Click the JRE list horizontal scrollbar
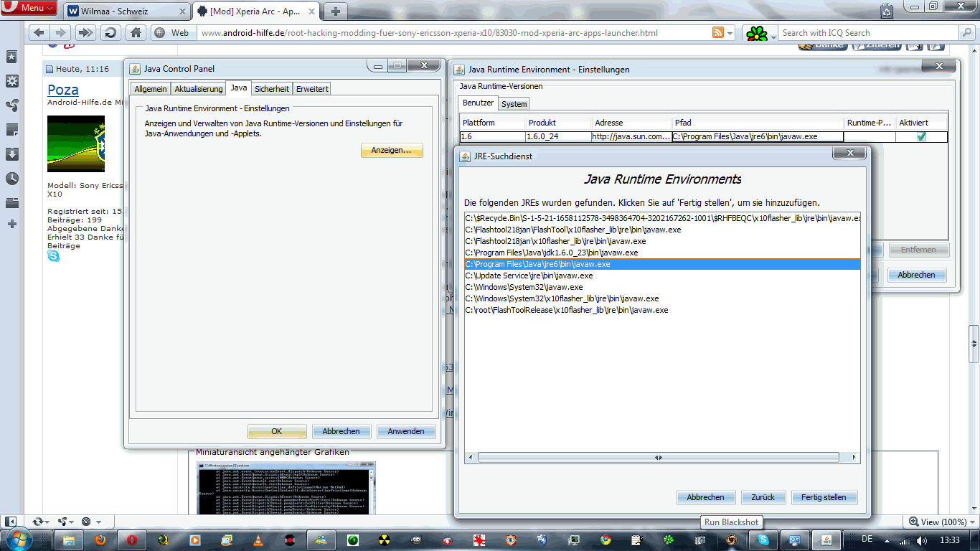The height and width of the screenshot is (551, 980). pyautogui.click(x=658, y=457)
